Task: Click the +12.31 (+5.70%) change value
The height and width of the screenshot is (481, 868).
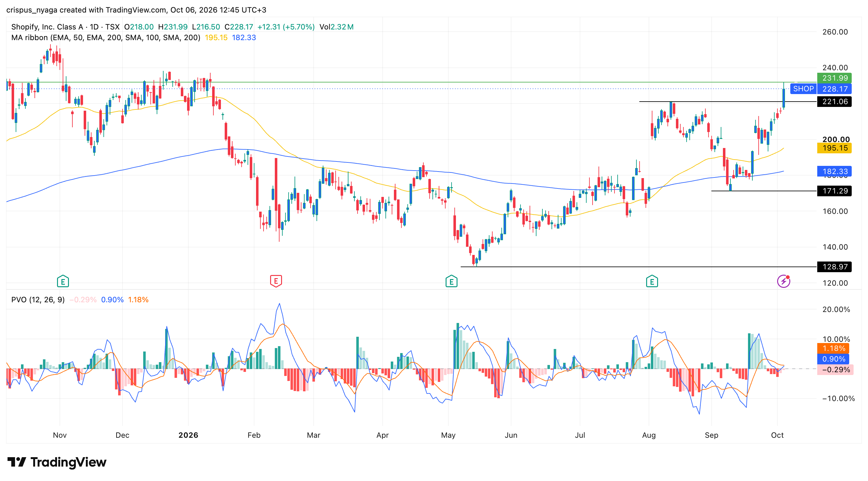Action: coord(286,27)
